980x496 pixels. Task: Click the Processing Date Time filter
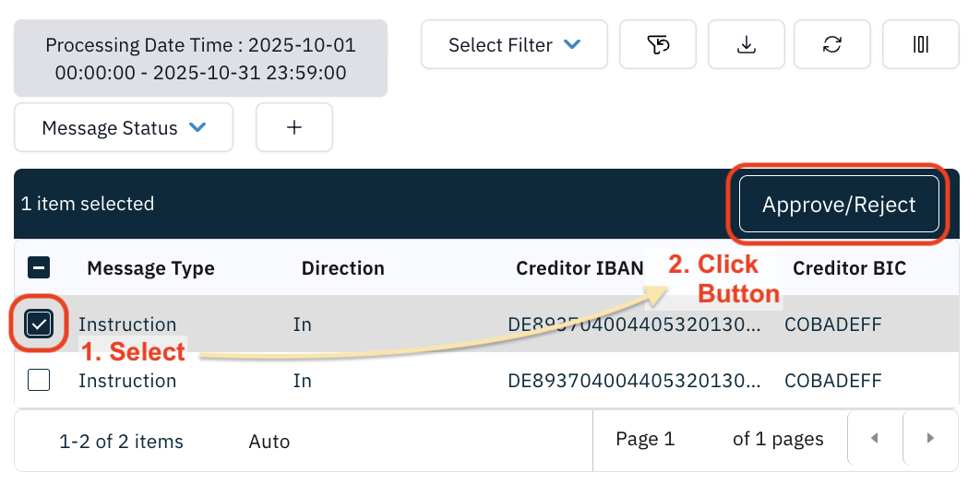click(200, 58)
